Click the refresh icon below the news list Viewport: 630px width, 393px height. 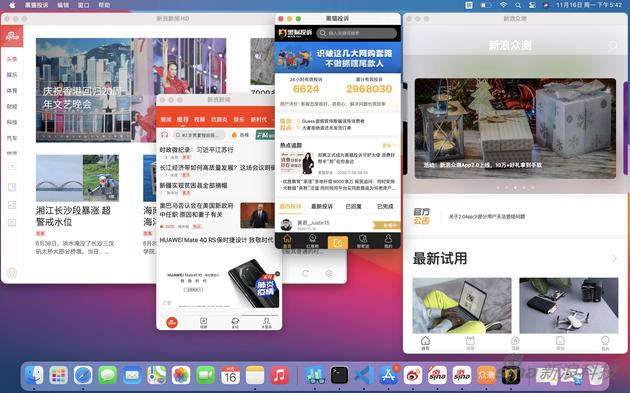pos(305,273)
